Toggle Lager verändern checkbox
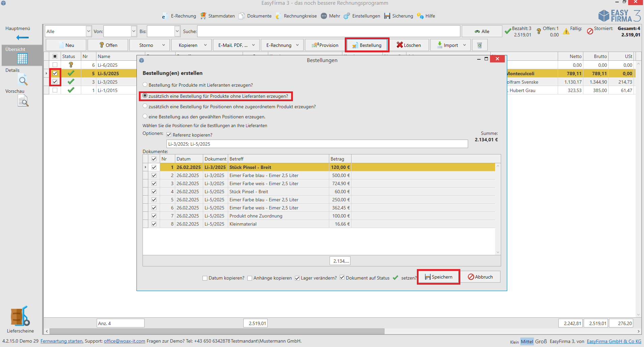This screenshot has height=347, width=644. [x=297, y=278]
